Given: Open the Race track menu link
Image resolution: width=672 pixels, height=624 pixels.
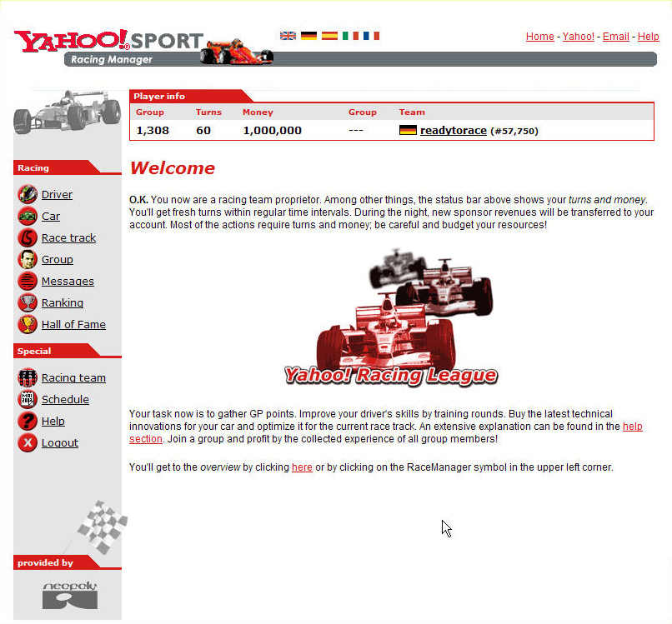Looking at the screenshot, I should point(68,237).
